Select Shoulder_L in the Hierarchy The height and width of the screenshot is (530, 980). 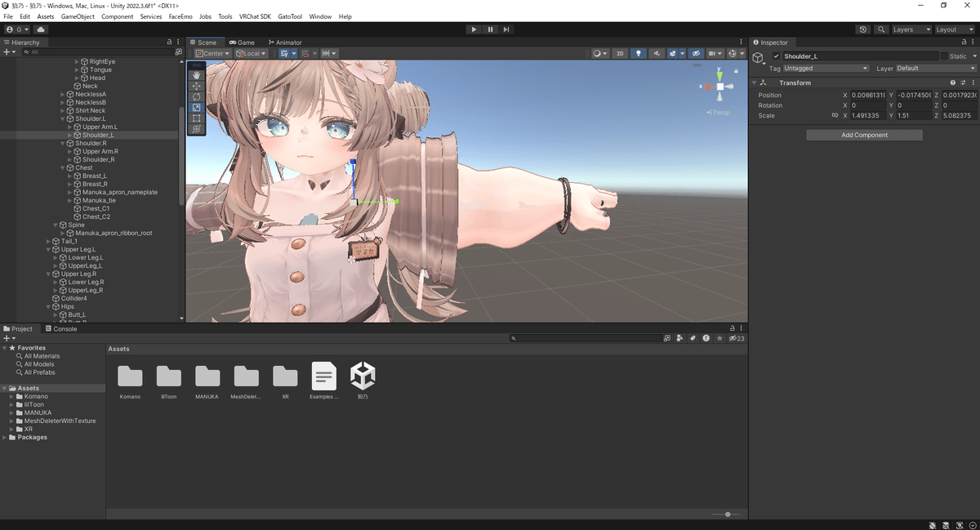98,136
